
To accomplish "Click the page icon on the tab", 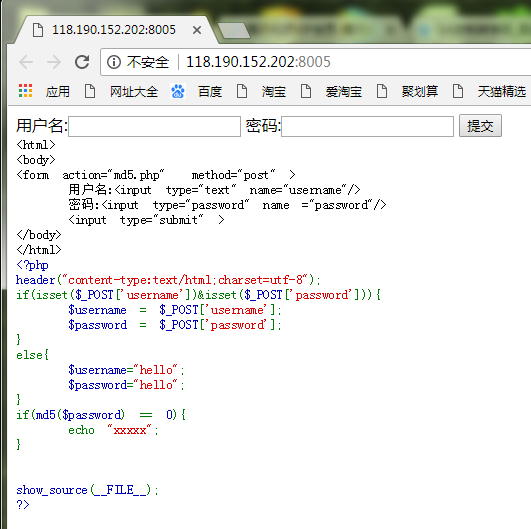I will (x=38, y=30).
